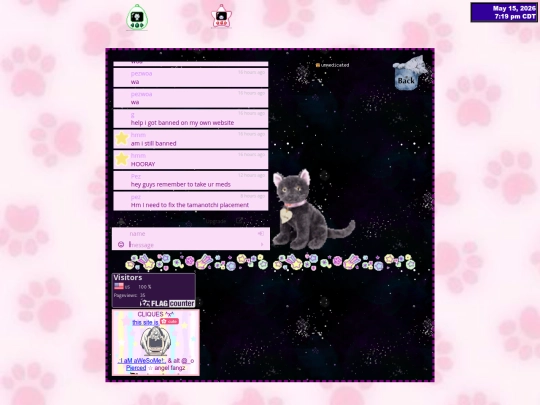Click the US flag in Visitors widget

tap(119, 286)
